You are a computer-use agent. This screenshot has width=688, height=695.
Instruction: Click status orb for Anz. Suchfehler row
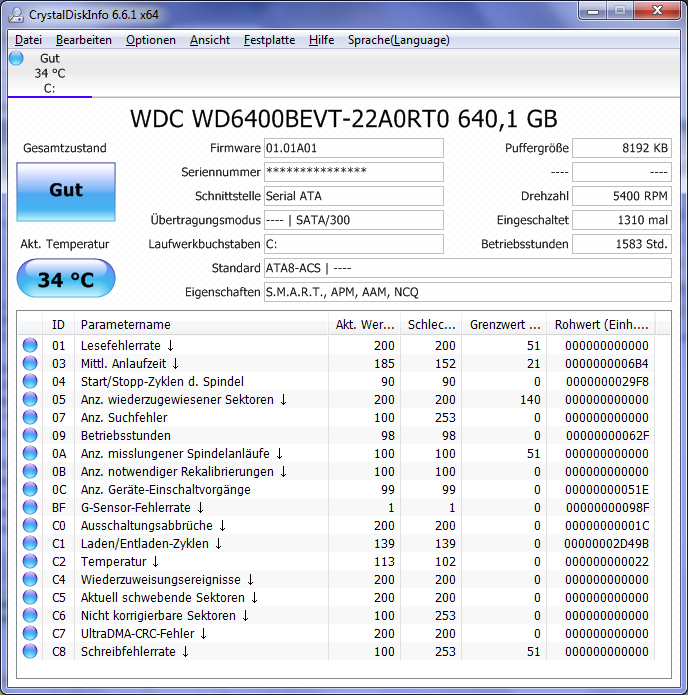(x=30, y=418)
